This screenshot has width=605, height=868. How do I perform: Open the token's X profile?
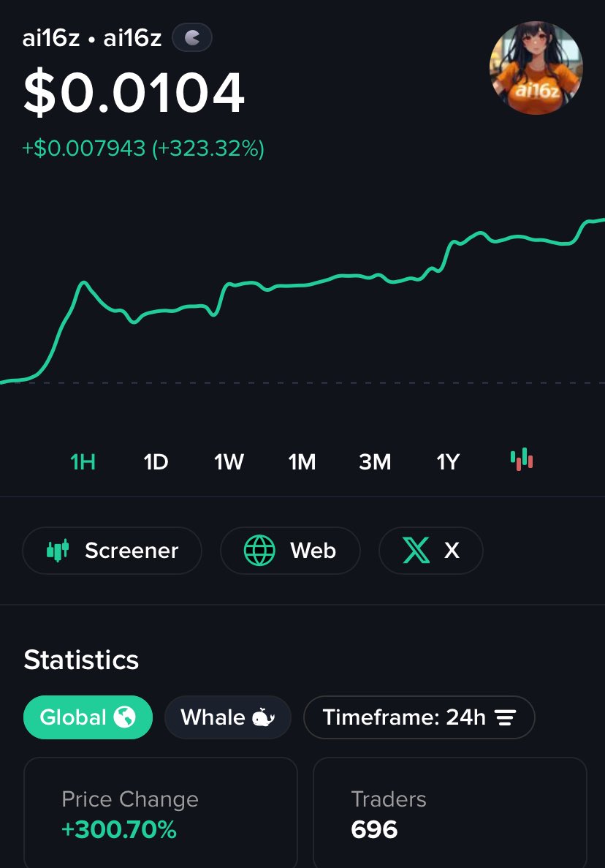(431, 550)
